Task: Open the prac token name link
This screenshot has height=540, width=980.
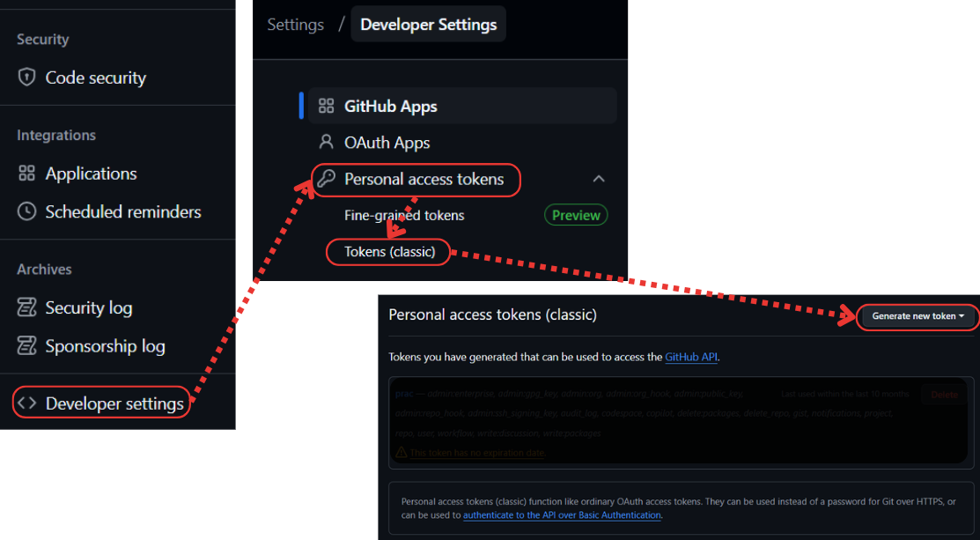Action: pyautogui.click(x=404, y=394)
